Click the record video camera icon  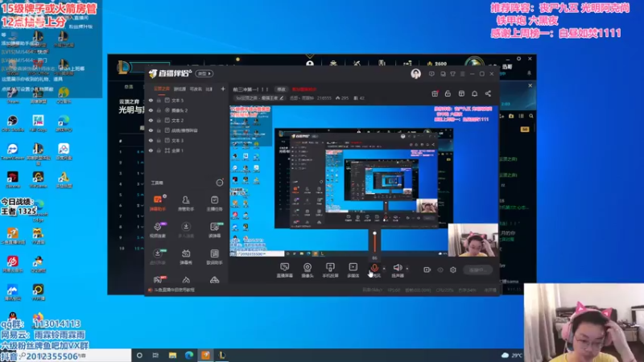tap(427, 269)
